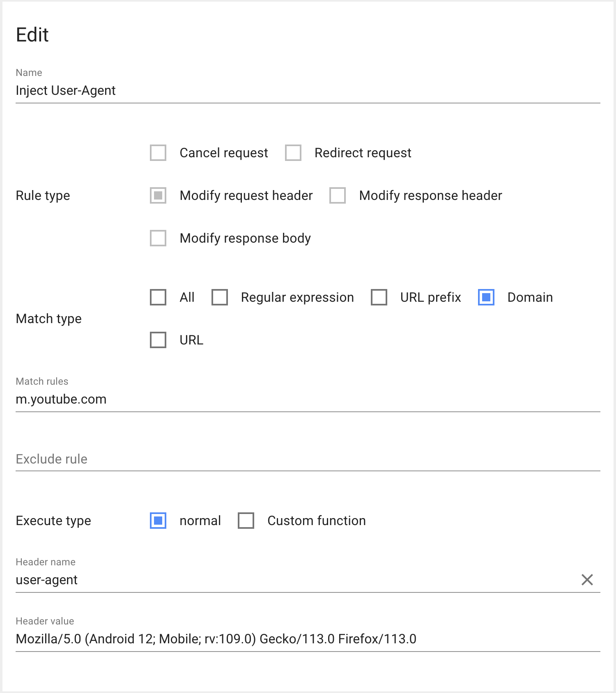
Task: Click the Name field containing Inject User-Agent
Action: [307, 90]
